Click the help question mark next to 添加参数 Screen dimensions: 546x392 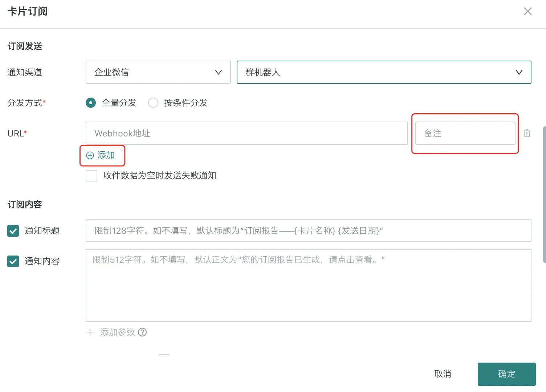[142, 332]
